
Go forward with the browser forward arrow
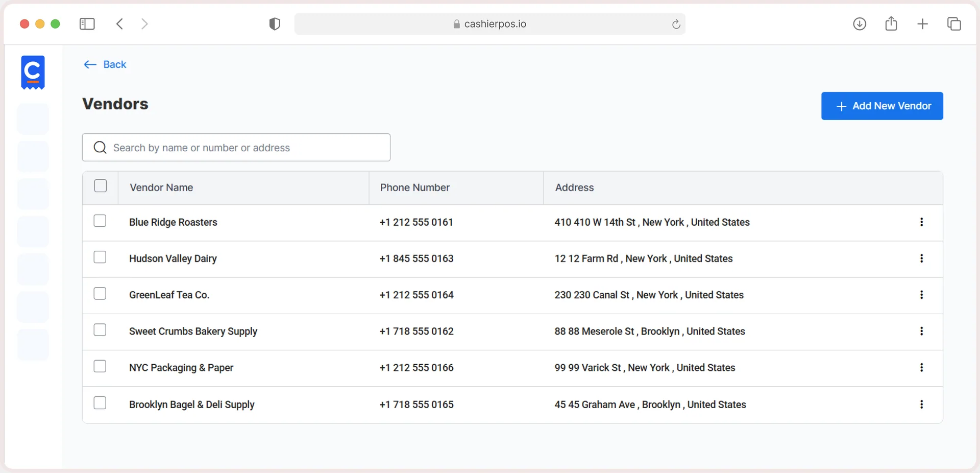point(144,24)
